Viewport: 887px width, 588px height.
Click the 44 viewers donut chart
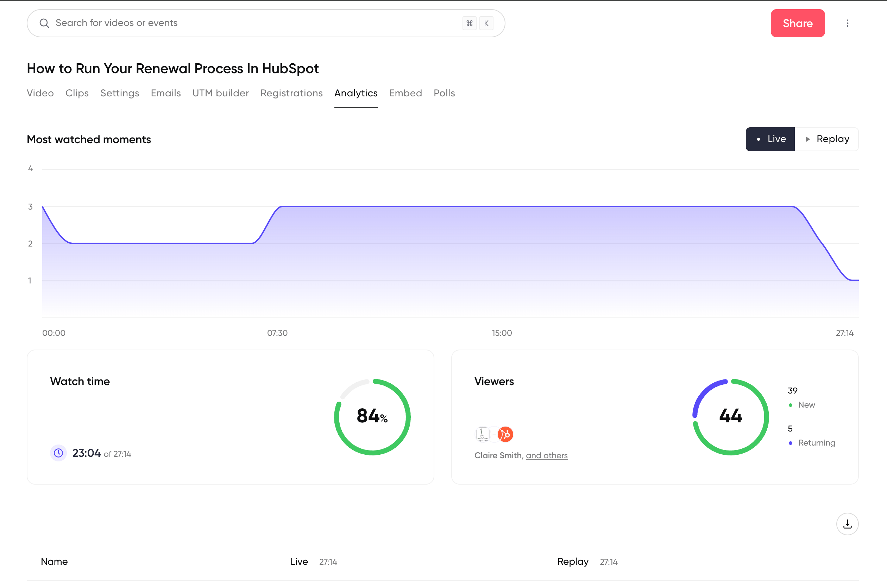(x=730, y=417)
